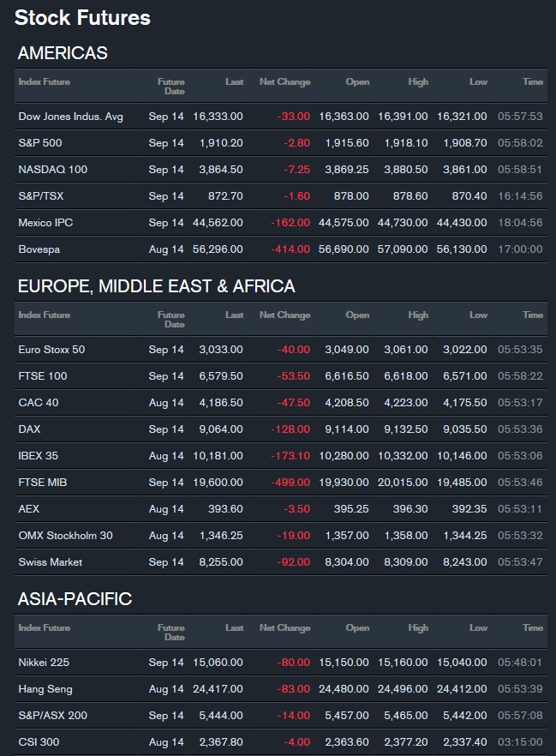This screenshot has width=556, height=756.
Task: Click the DAX index name
Action: click(29, 429)
